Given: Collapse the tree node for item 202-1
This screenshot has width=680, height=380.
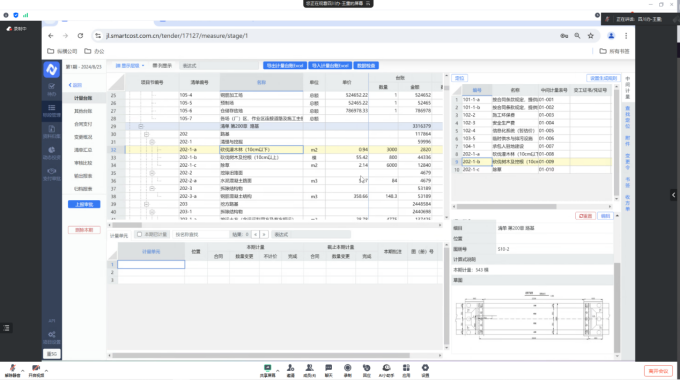Looking at the screenshot, I should (x=152, y=142).
